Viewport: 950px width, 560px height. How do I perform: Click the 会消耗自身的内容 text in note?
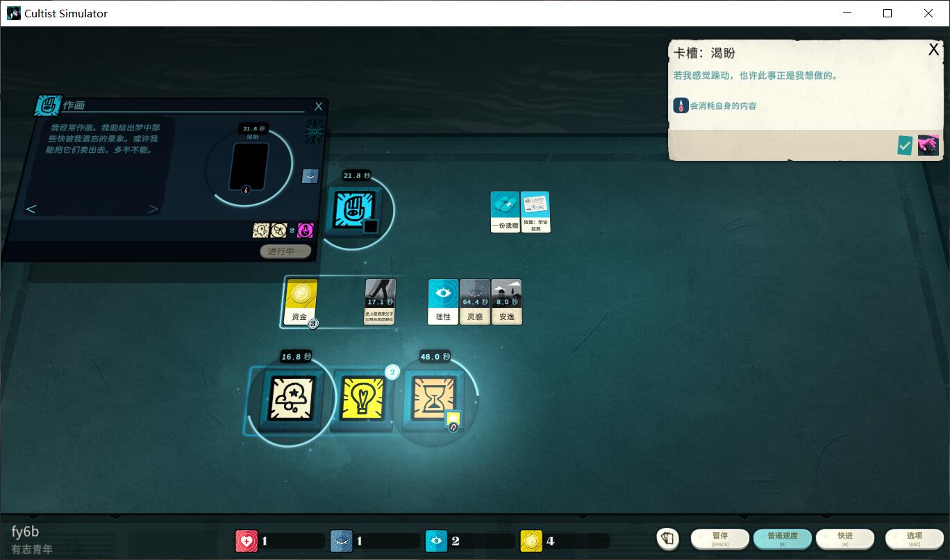(723, 106)
